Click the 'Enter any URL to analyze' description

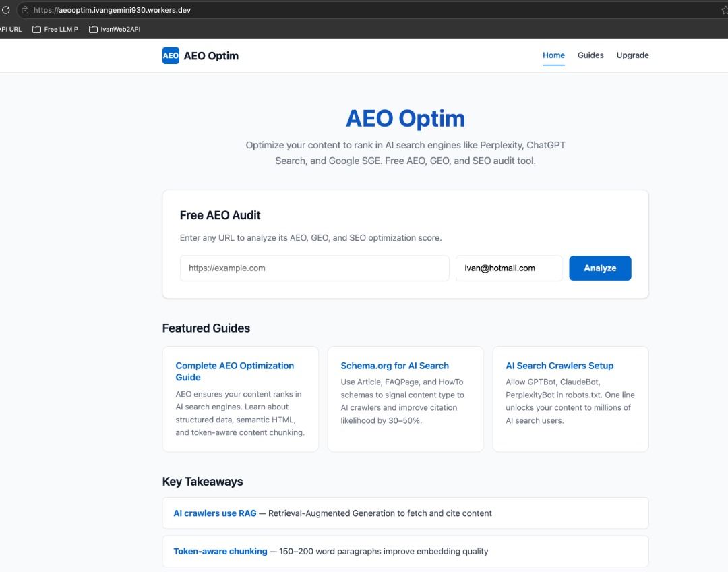pyautogui.click(x=311, y=238)
